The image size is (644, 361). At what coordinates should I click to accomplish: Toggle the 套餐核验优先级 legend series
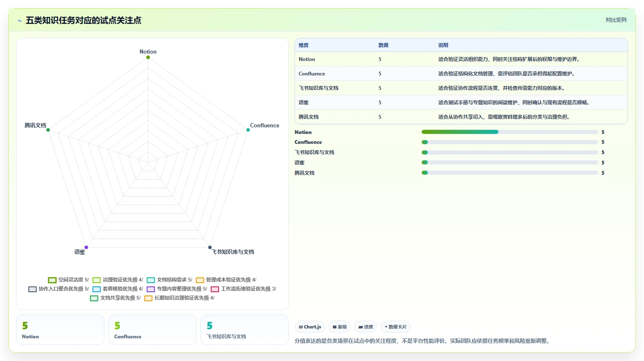click(118, 289)
